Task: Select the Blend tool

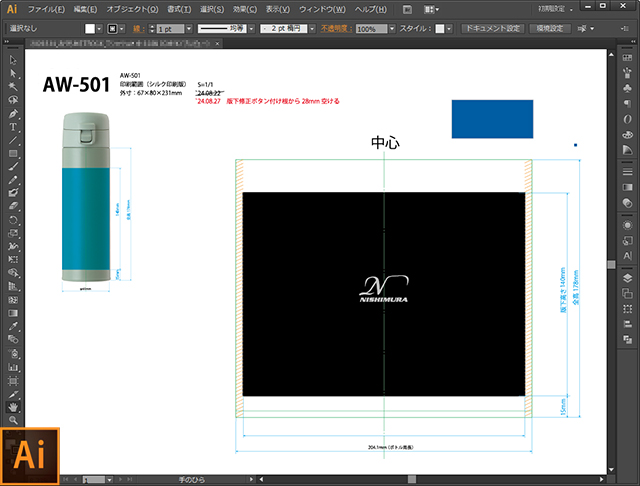Action: click(x=13, y=339)
